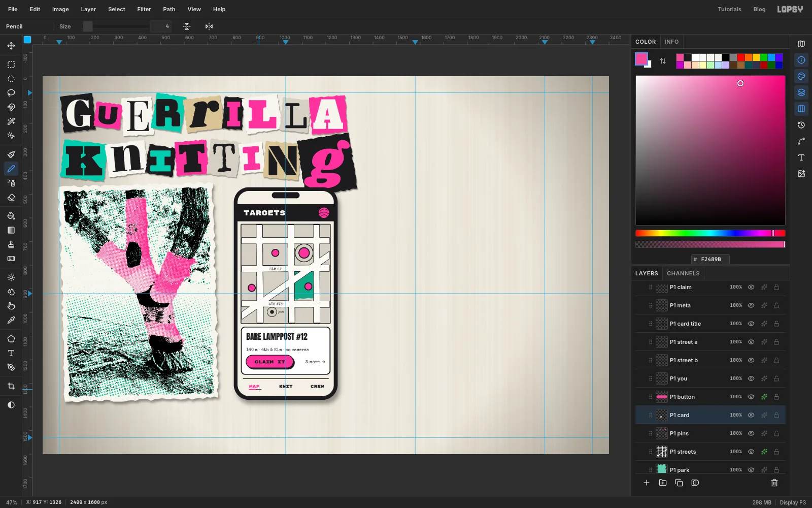Viewport: 812px width, 508px height.
Task: Select the Paint Bucket fill tool
Action: (x=11, y=216)
